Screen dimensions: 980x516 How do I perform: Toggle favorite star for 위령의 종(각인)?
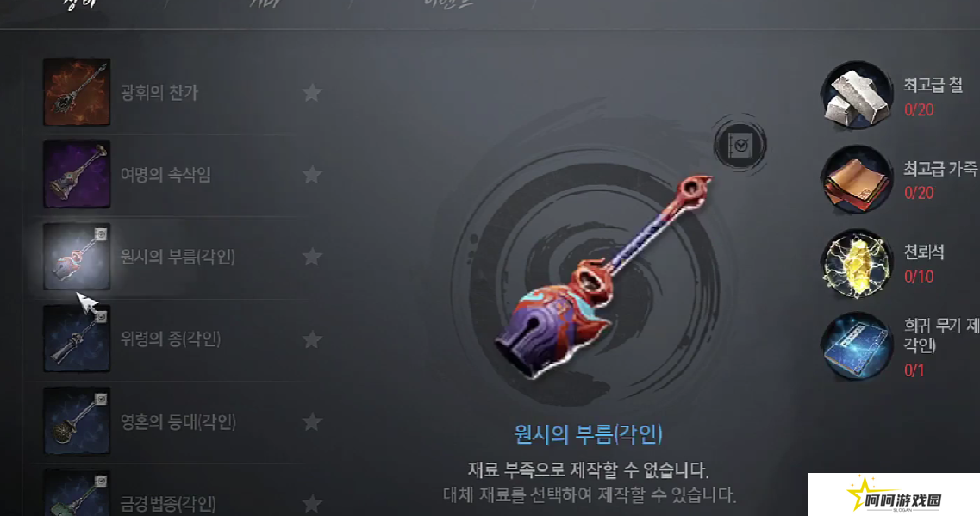(312, 339)
